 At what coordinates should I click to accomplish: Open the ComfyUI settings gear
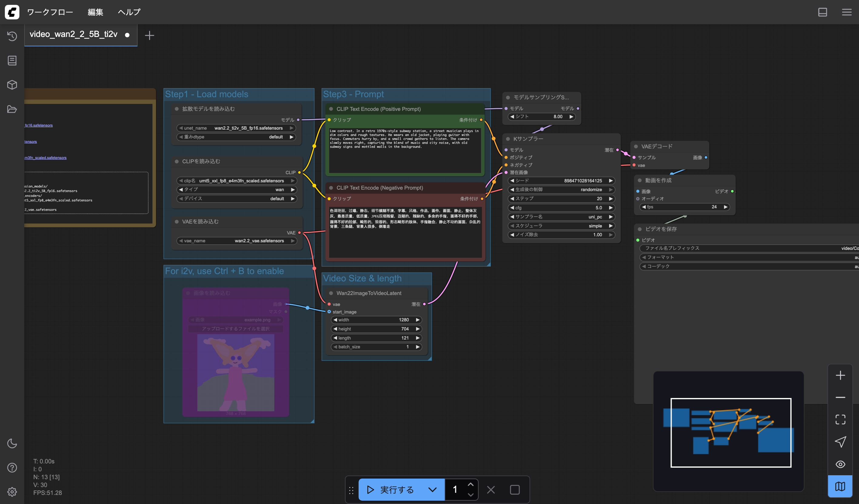pyautogui.click(x=12, y=491)
